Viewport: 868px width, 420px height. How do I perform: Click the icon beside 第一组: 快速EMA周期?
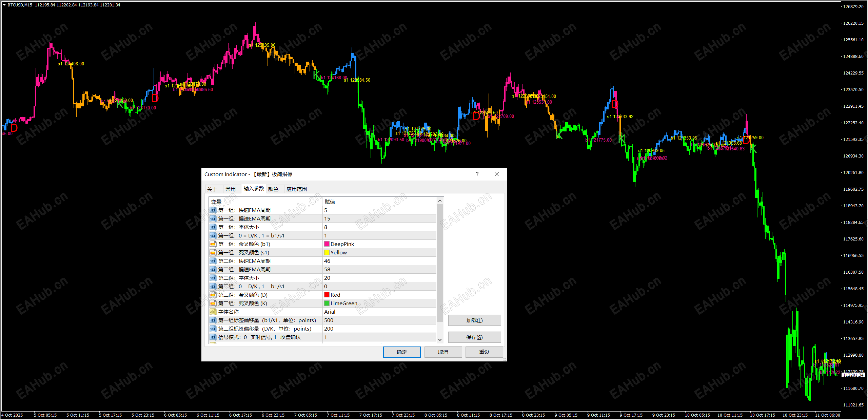coord(213,210)
